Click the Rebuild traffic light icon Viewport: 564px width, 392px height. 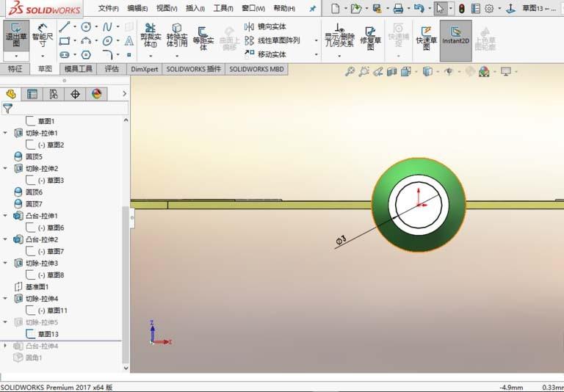tap(462, 8)
